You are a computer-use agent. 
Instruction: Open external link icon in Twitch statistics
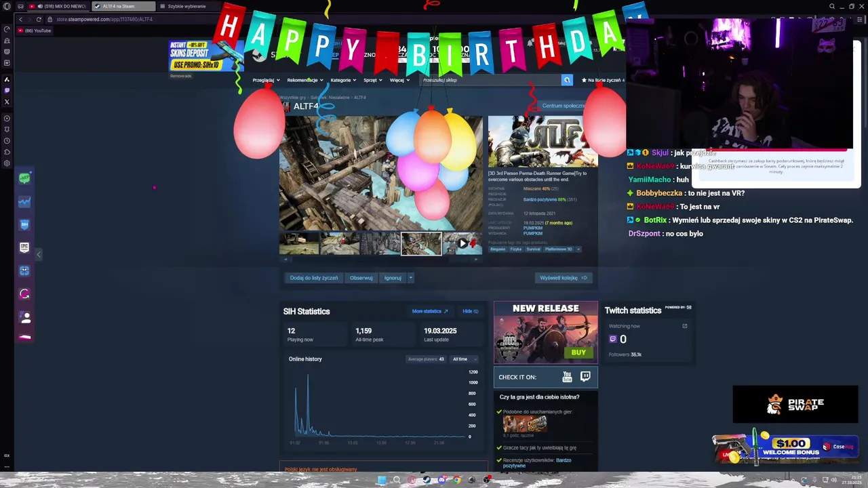tap(684, 326)
